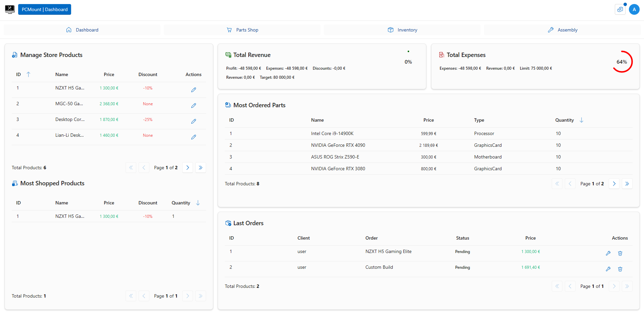Click 'Profit: -48 598,00 €' text
The width and height of the screenshot is (644, 314).
[244, 68]
